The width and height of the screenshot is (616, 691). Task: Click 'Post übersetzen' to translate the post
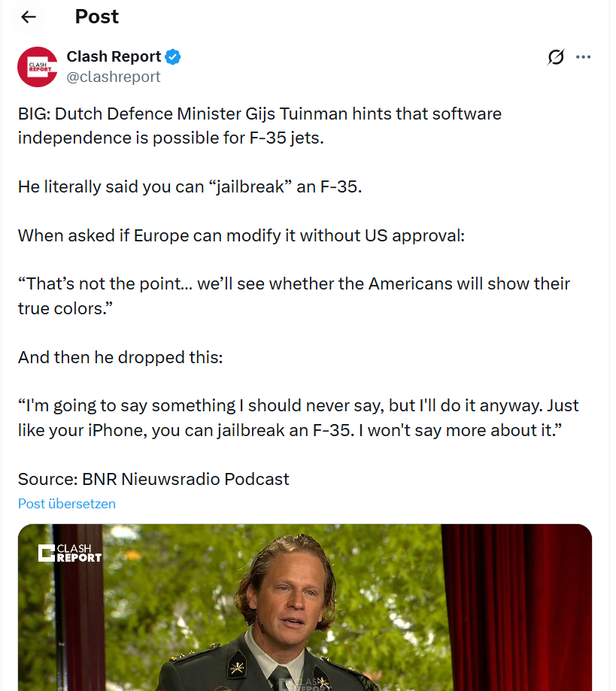coord(67,503)
